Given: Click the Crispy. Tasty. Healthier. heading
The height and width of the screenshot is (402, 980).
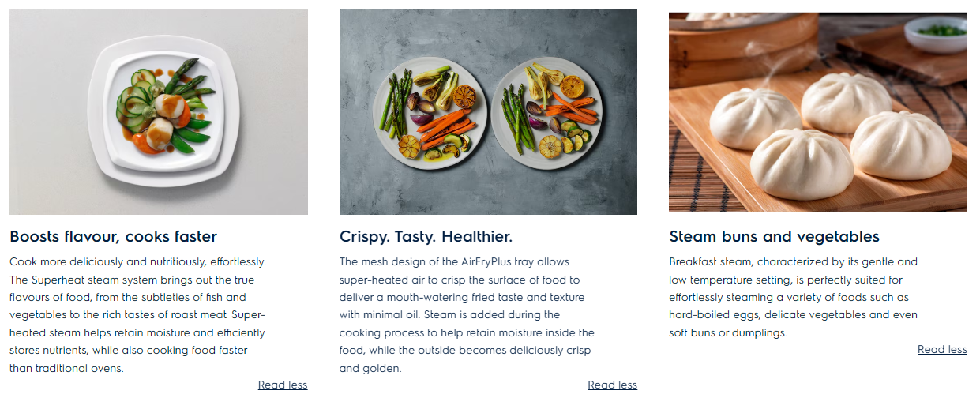Looking at the screenshot, I should point(426,236).
